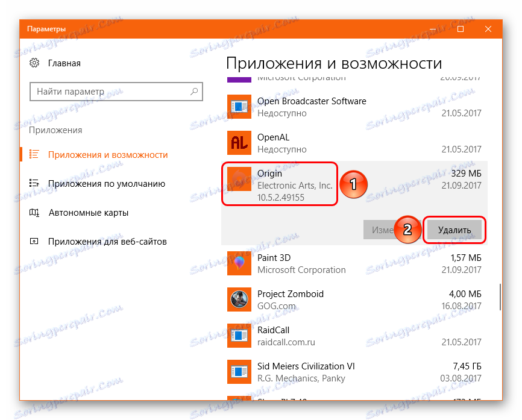The image size is (522, 420).
Task: Click the OpenAL app icon
Action: (x=239, y=143)
